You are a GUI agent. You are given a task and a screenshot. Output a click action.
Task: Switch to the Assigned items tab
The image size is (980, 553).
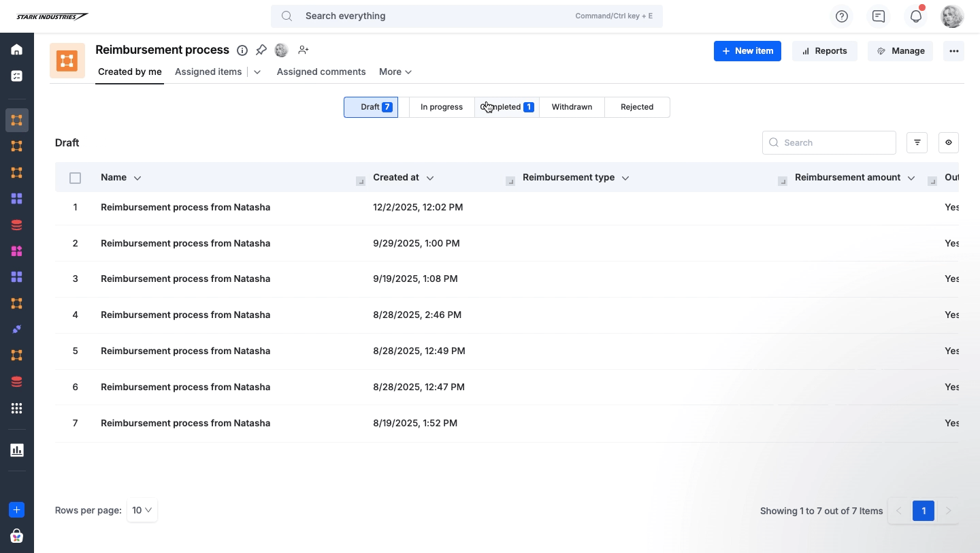click(x=208, y=72)
